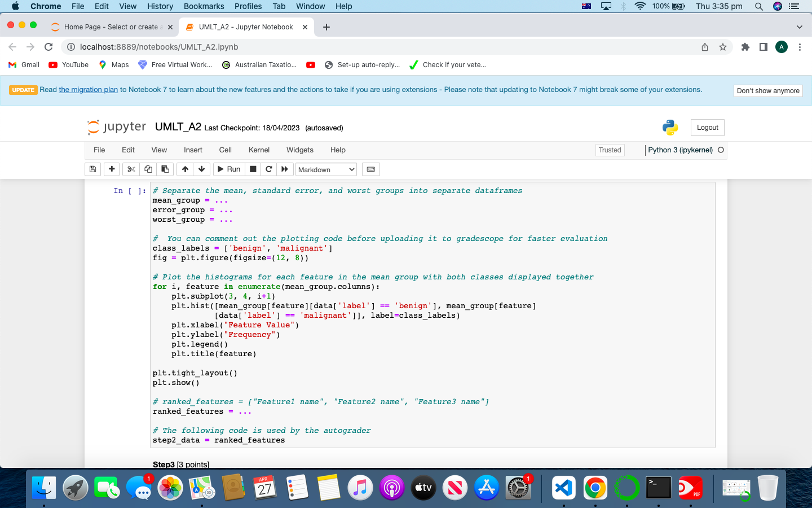This screenshot has width=812, height=508.
Task: Restart and run all with the fast-forward icon
Action: (x=285, y=169)
